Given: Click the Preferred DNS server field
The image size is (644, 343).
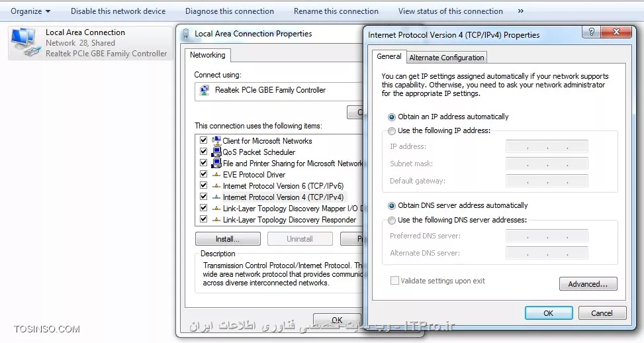Looking at the screenshot, I should click(547, 236).
